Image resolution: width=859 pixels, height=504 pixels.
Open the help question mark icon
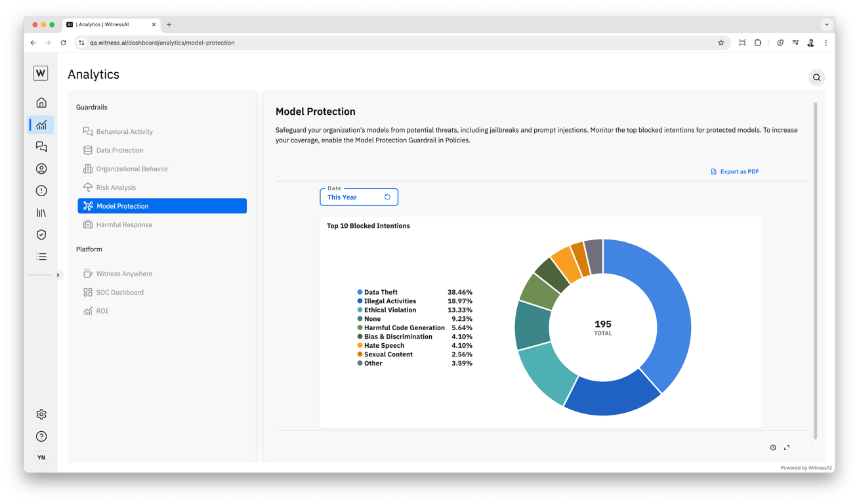41,436
